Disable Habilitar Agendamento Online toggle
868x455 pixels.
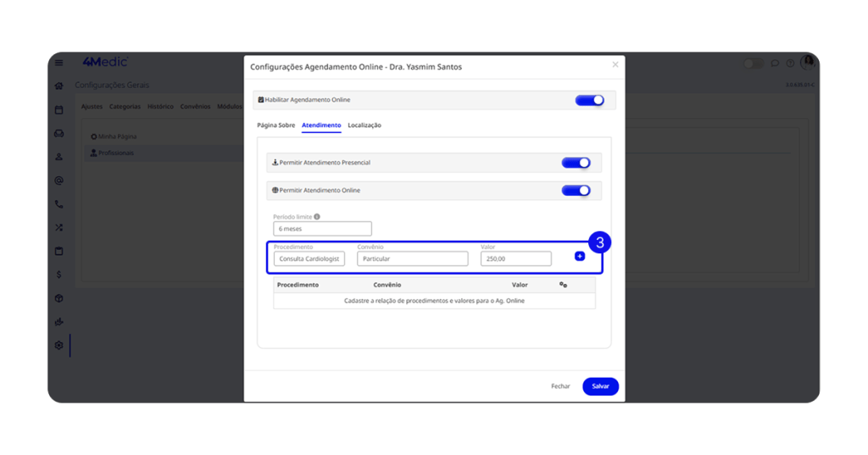589,100
